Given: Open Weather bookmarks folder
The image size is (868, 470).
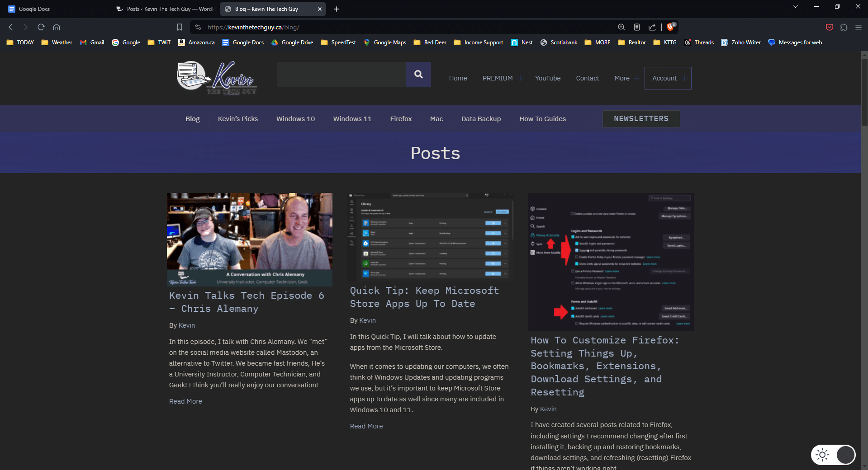Looking at the screenshot, I should pyautogui.click(x=57, y=42).
